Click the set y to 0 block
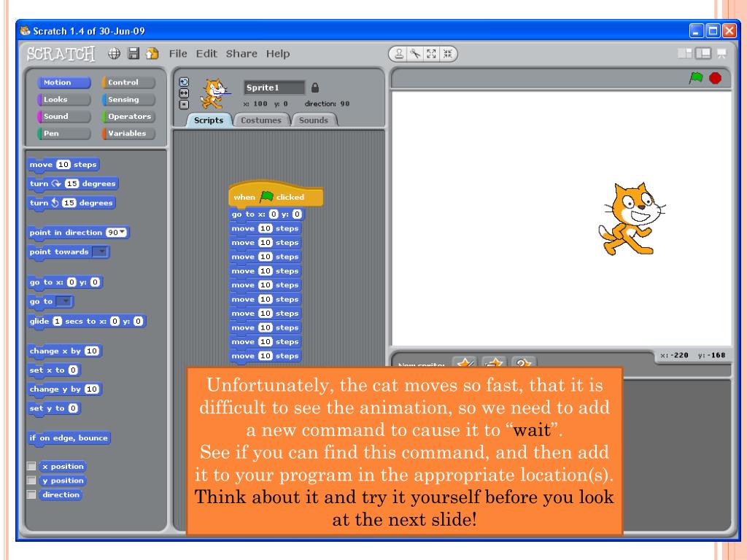This screenshot has width=747, height=560. (54, 408)
